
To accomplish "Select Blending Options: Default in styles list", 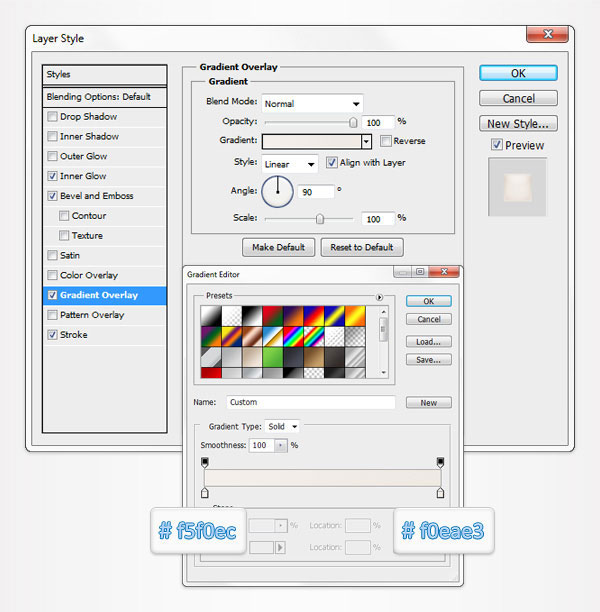I will point(98,97).
